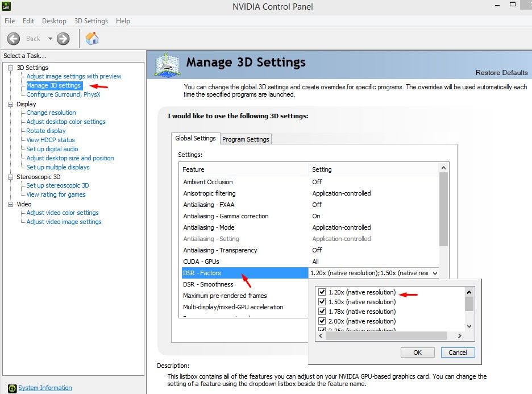The image size is (532, 394).
Task: Select the Anisotropic filtering row
Action: click(x=310, y=193)
